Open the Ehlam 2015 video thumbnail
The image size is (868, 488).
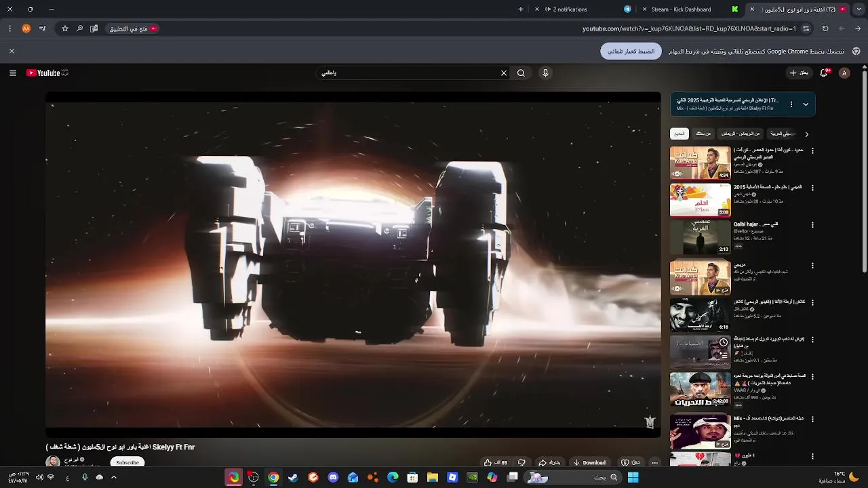[701, 200]
